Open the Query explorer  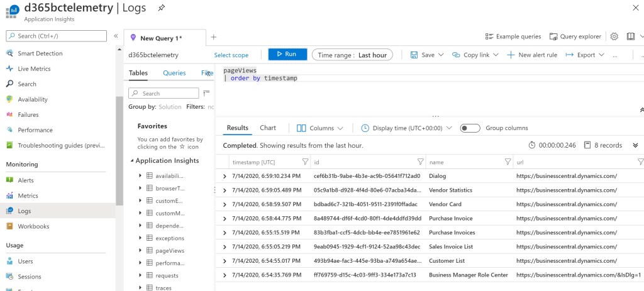[575, 36]
